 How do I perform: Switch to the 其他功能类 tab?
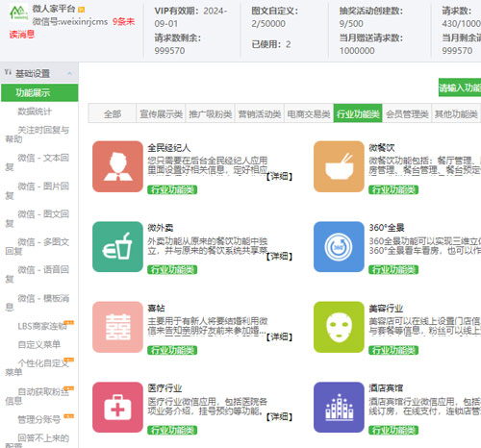click(x=456, y=113)
